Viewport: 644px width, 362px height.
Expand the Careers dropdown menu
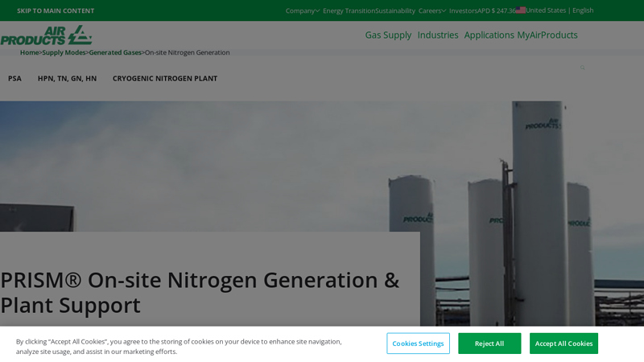click(432, 10)
